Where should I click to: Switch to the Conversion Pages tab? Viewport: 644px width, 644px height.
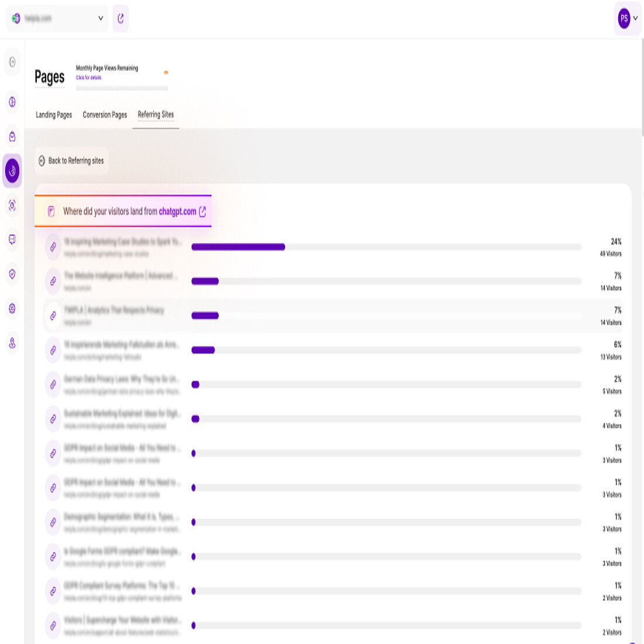point(105,115)
